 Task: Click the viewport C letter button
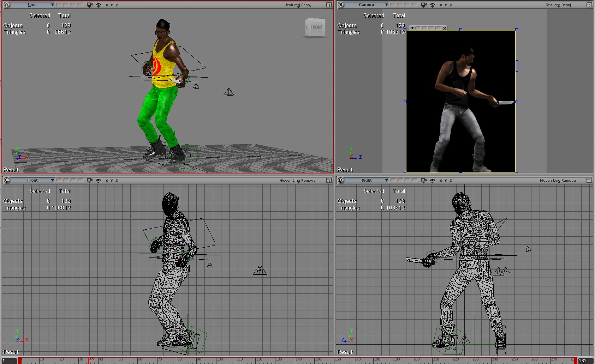6,180
